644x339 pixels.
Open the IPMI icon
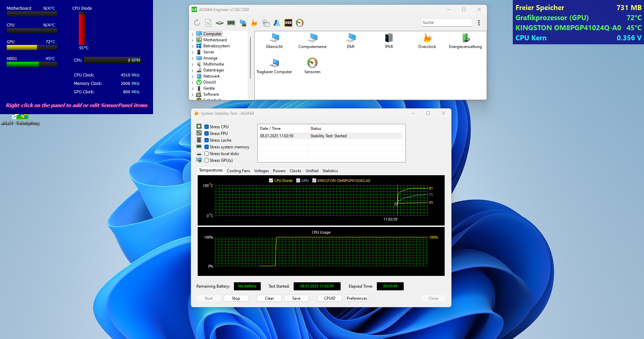pyautogui.click(x=389, y=41)
